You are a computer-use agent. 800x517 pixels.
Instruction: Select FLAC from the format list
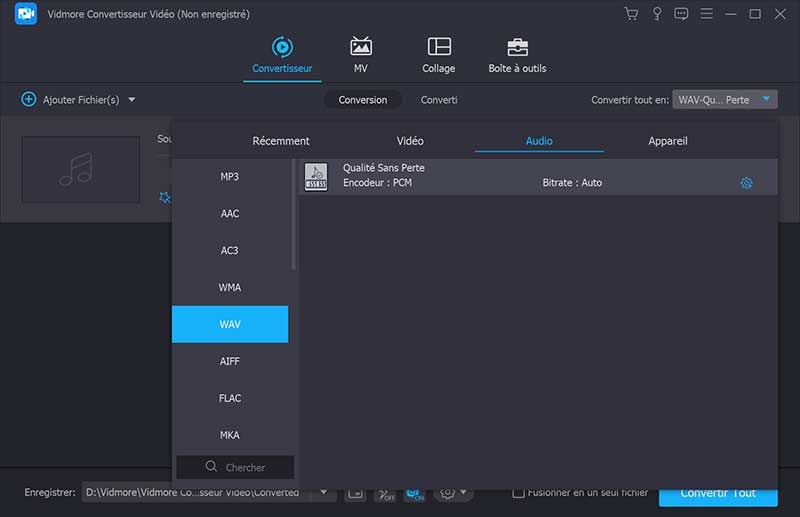[x=230, y=398]
